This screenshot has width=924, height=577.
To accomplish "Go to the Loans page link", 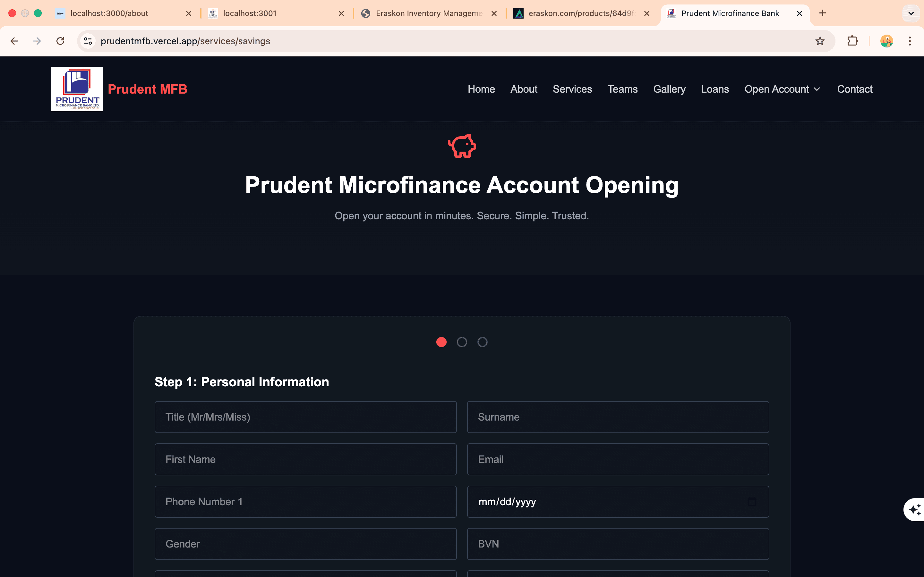I will click(715, 89).
